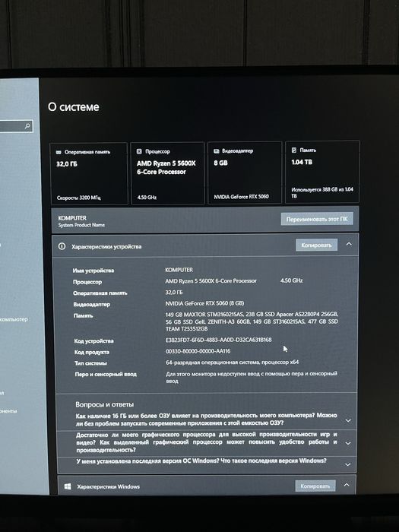
Task: Collapse the Характеристики устройства section
Action: pyautogui.click(x=349, y=244)
